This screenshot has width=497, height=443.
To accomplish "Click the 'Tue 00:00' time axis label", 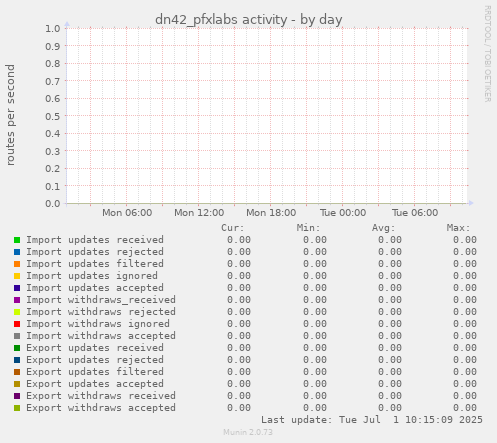I will click(343, 213).
